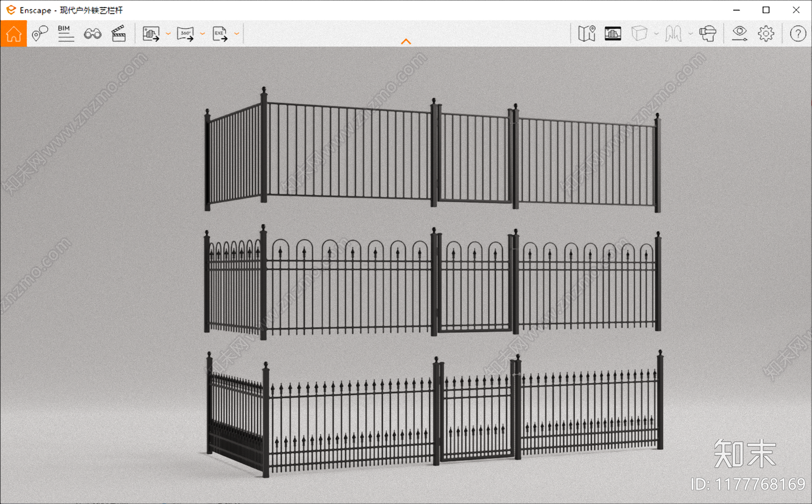This screenshot has width=812, height=504.
Task: Click the EXE standalone export icon
Action: (220, 34)
